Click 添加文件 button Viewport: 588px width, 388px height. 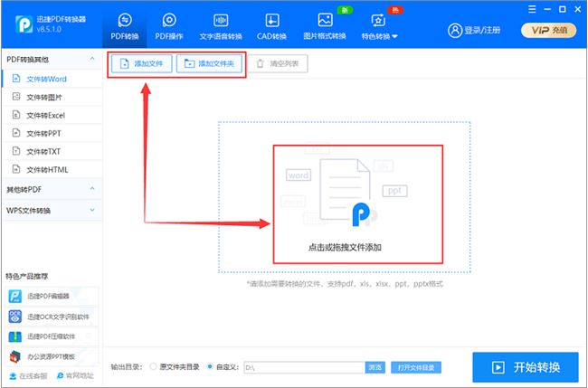[x=141, y=63]
